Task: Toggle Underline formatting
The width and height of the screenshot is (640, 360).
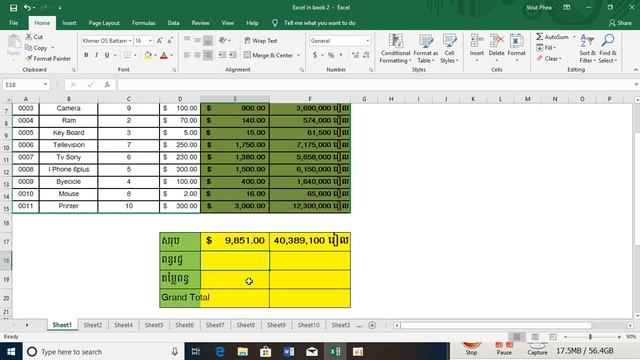Action: pos(107,55)
